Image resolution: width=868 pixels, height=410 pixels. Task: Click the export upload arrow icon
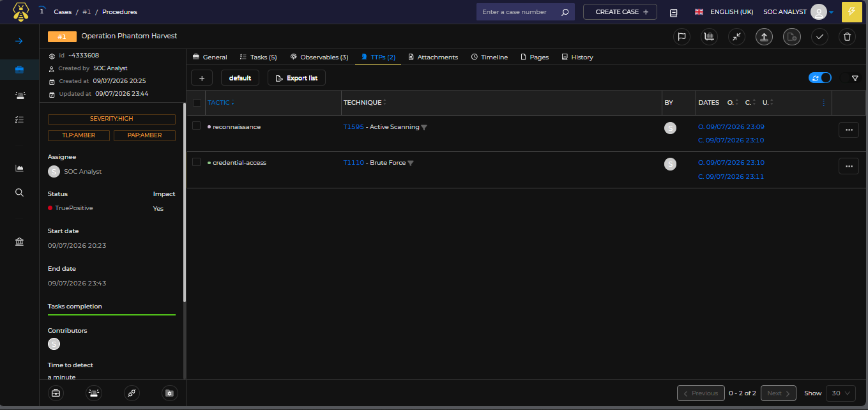coord(764,37)
